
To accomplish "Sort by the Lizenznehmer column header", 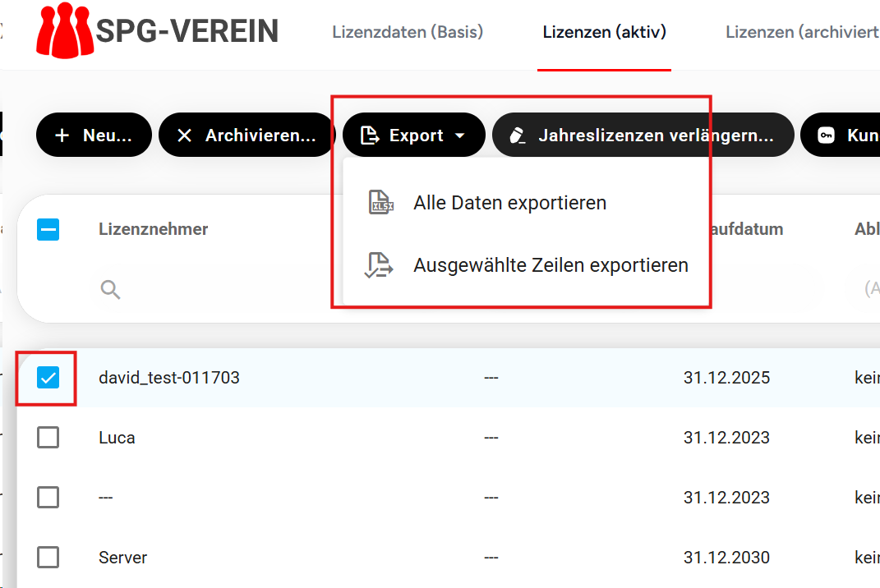I will tap(154, 229).
